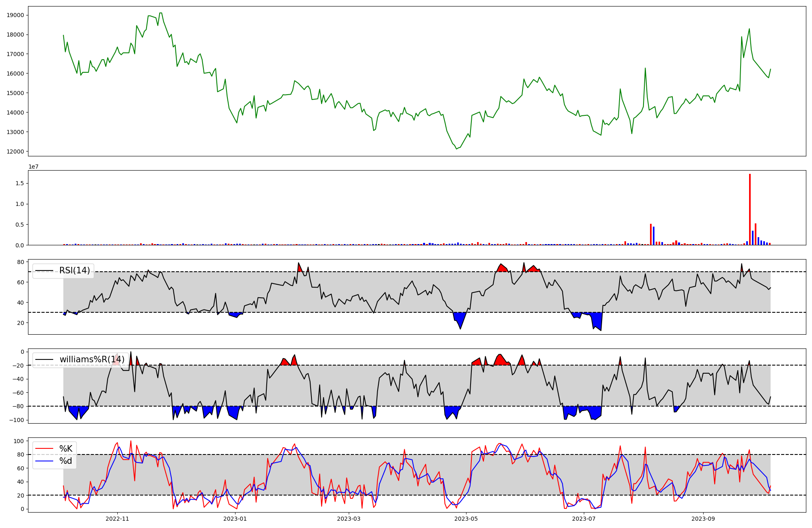Click the 1e7 exponent label above volume chart

click(33, 167)
